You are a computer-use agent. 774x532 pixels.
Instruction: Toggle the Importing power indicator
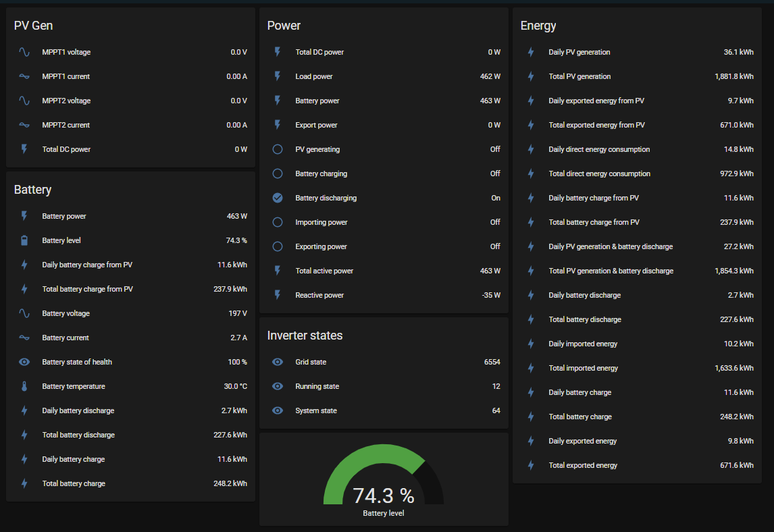(277, 222)
